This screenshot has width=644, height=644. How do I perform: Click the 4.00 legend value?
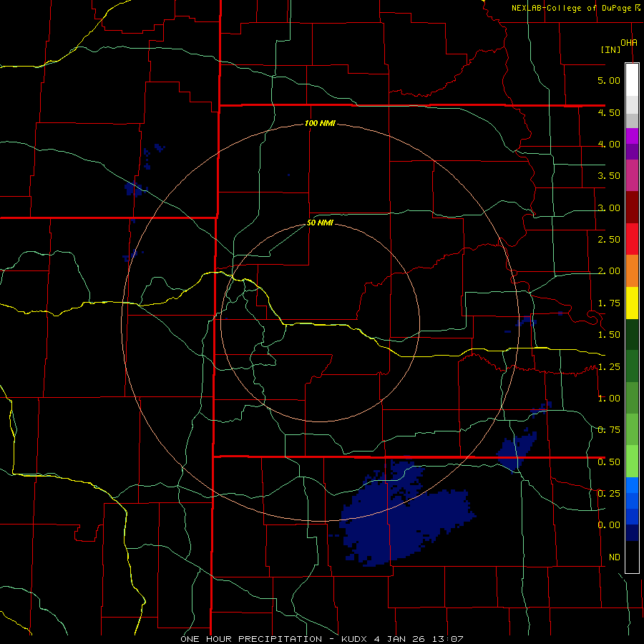pos(609,144)
